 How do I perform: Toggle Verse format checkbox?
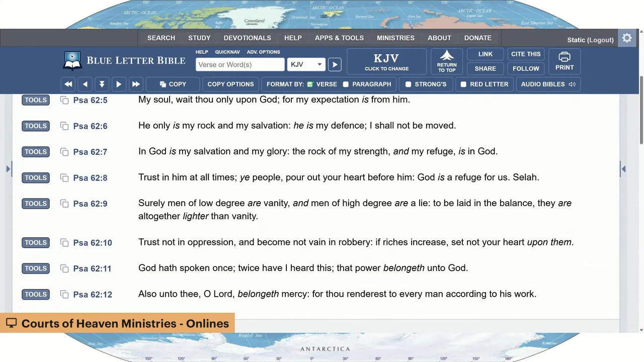coord(310,84)
